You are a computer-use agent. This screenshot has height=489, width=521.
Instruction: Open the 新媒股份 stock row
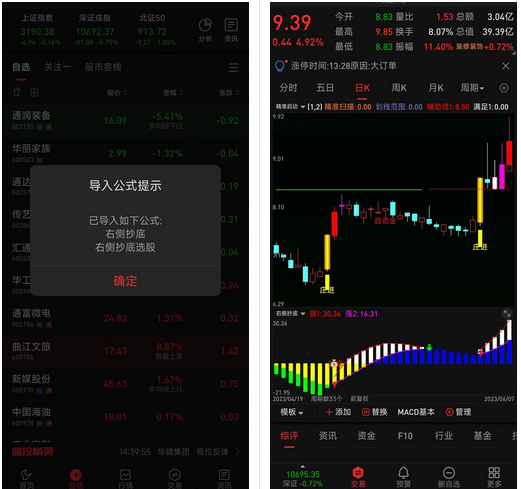(x=125, y=384)
